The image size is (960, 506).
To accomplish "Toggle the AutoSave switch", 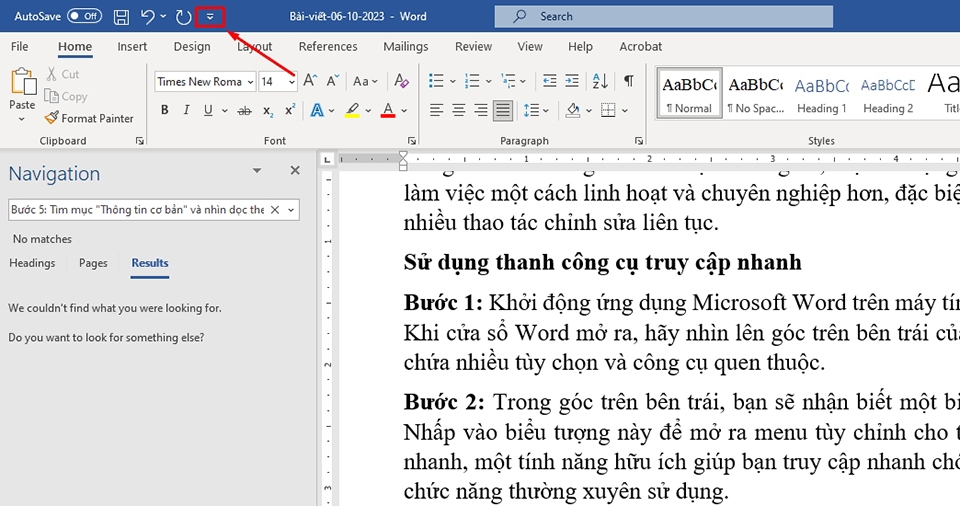I will tap(84, 16).
